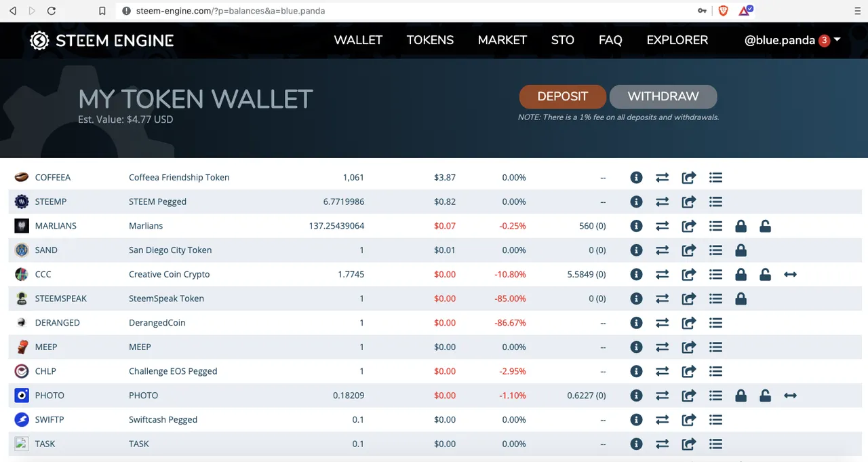Viewport: 868px width, 462px height.
Task: Navigate to EXPLORER
Action: [677, 40]
